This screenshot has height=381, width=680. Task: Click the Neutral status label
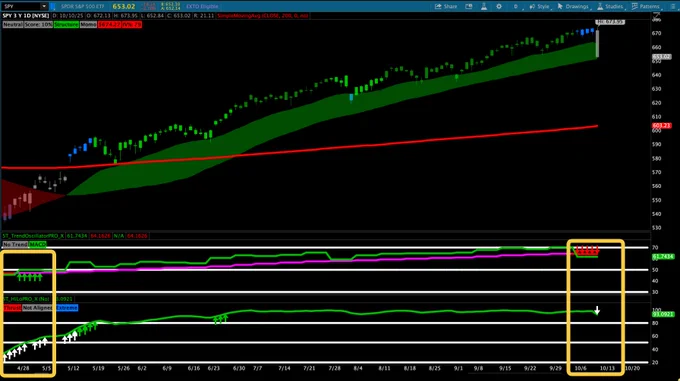pyautogui.click(x=13, y=25)
